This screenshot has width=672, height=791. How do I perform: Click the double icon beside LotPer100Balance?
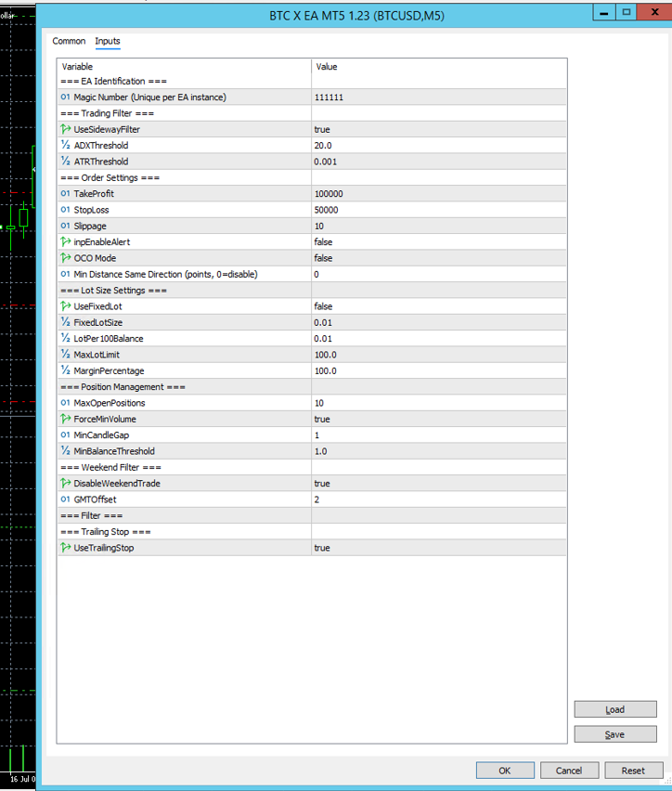(65, 339)
